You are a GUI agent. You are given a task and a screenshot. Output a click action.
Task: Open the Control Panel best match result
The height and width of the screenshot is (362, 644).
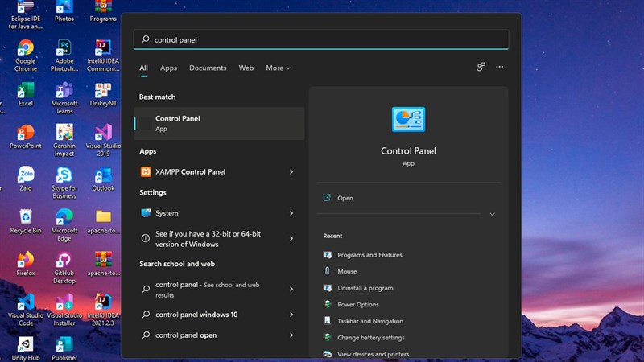point(219,123)
